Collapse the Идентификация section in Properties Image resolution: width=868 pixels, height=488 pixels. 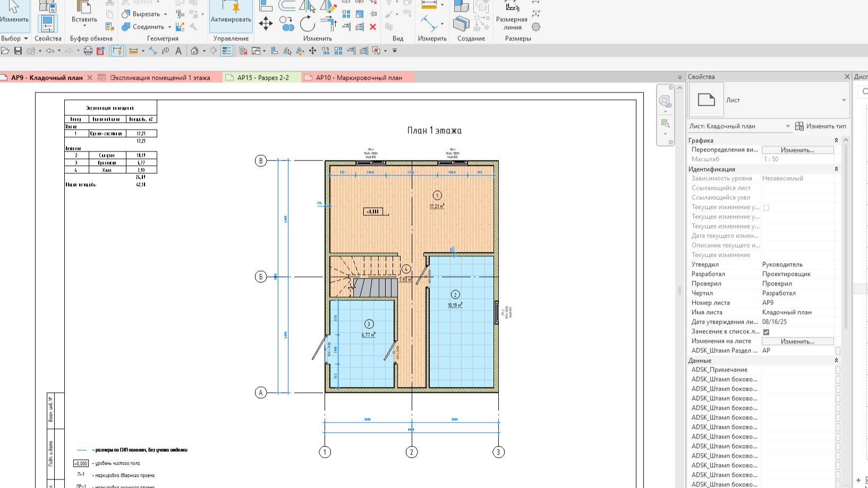click(836, 169)
